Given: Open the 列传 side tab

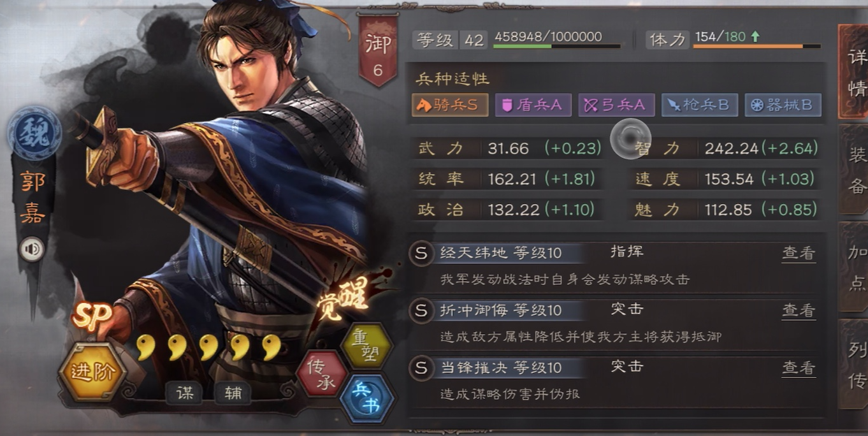Looking at the screenshot, I should (854, 365).
